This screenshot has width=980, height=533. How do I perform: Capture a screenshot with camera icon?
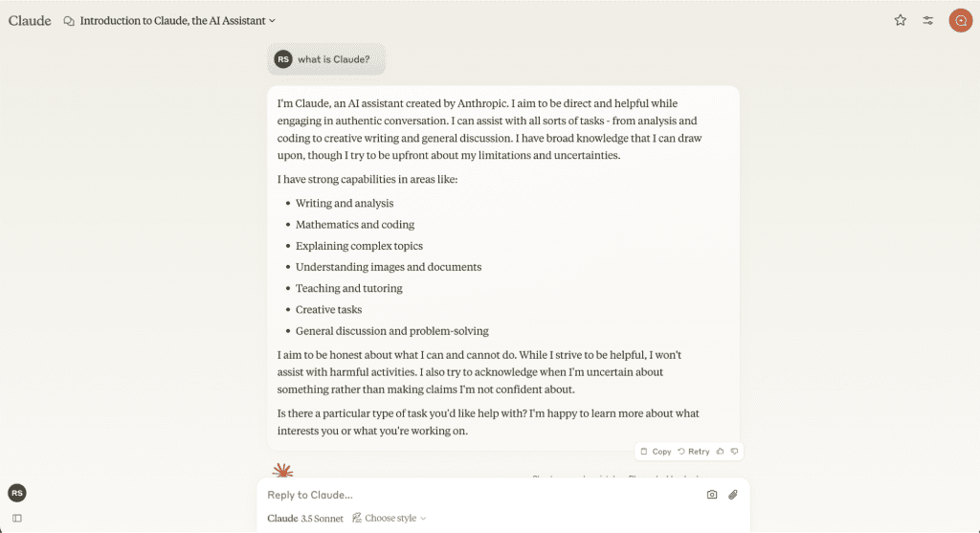pyautogui.click(x=711, y=495)
